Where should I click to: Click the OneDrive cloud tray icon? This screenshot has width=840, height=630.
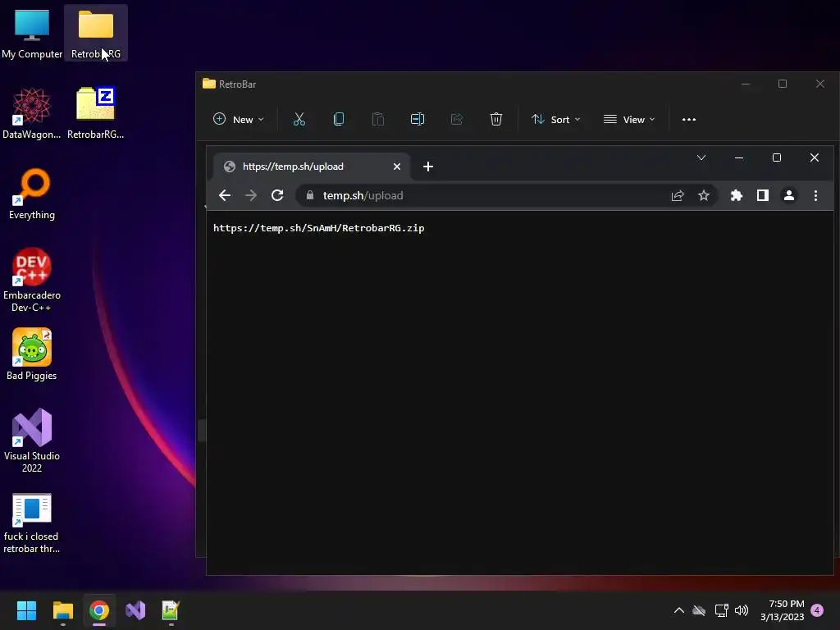tap(699, 610)
